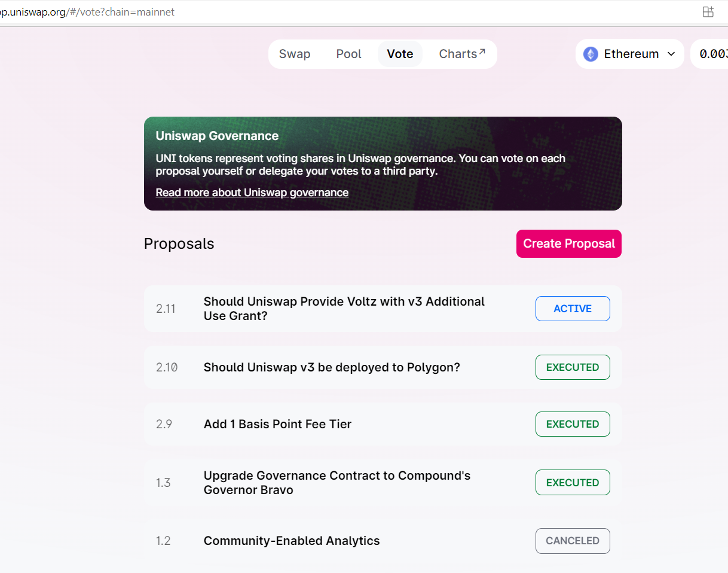Image resolution: width=728 pixels, height=573 pixels.
Task: Open the Ethereum network selector
Action: click(x=629, y=54)
